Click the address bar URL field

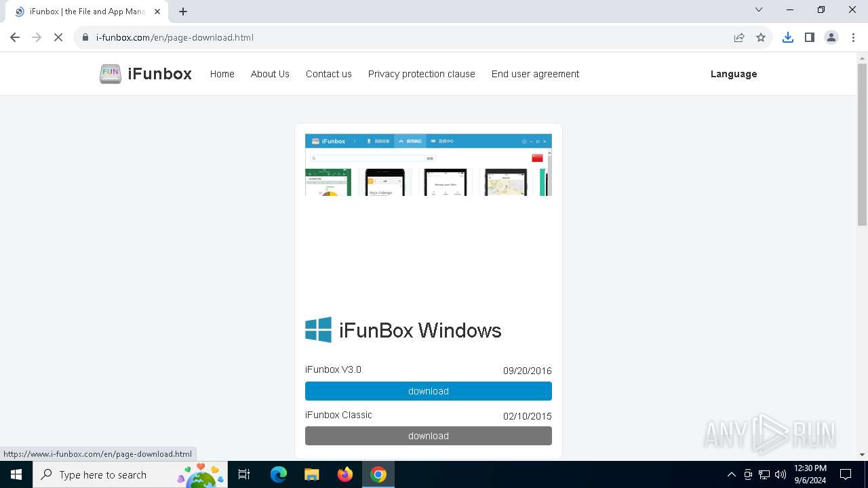[407, 37]
